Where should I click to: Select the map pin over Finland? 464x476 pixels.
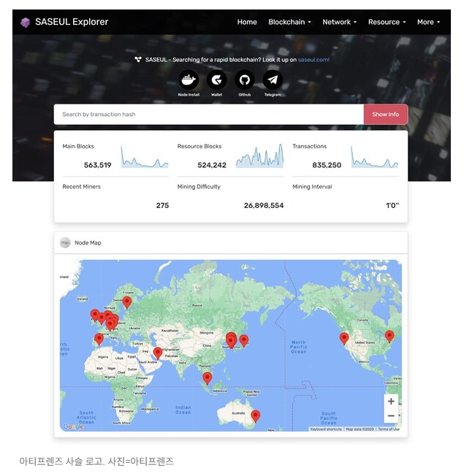(x=127, y=302)
